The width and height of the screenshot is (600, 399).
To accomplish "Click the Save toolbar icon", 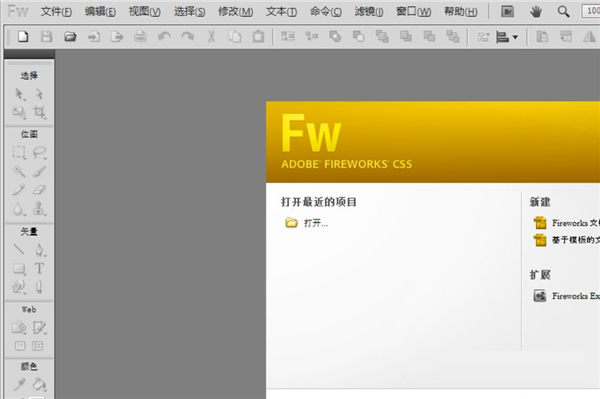I will pyautogui.click(x=46, y=37).
